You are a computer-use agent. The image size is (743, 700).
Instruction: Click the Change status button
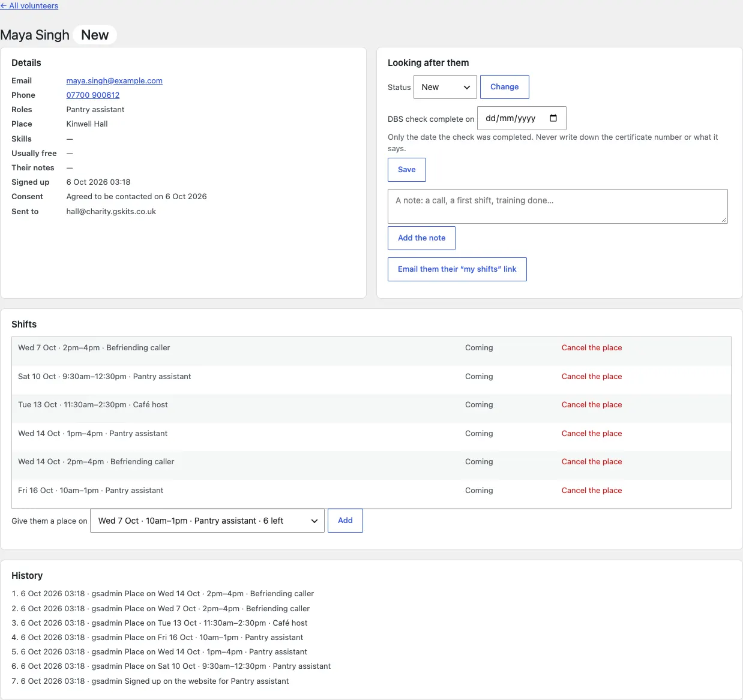504,87
